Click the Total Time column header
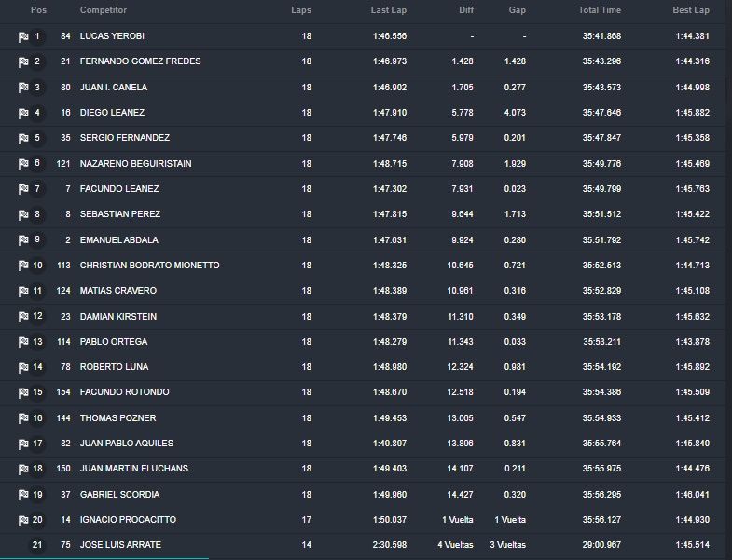Viewport: 732px width, 560px height. click(x=600, y=10)
